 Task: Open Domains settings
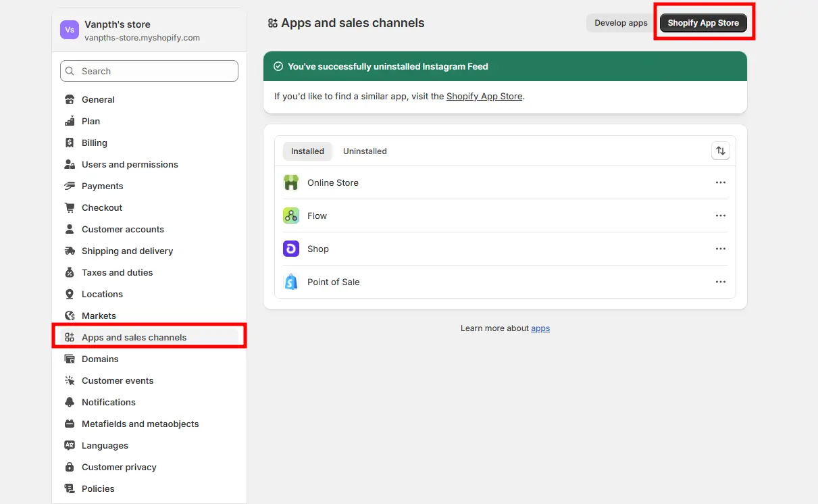click(149, 359)
